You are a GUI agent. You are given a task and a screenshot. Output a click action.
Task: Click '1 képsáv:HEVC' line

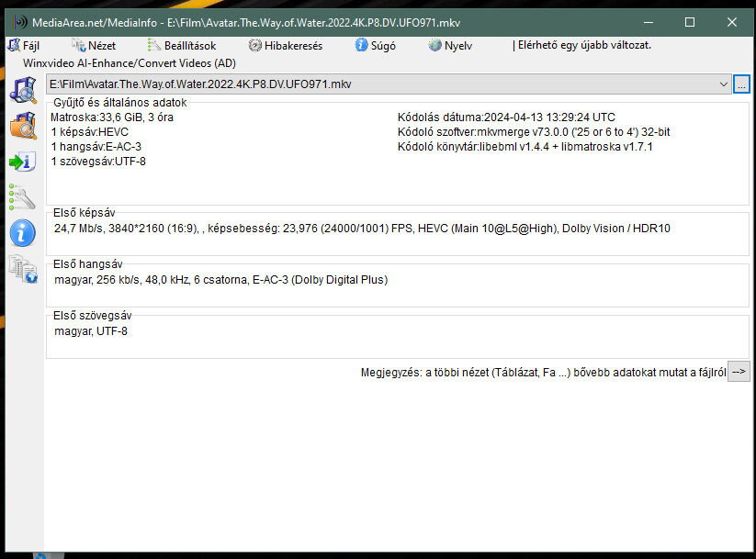(x=90, y=132)
